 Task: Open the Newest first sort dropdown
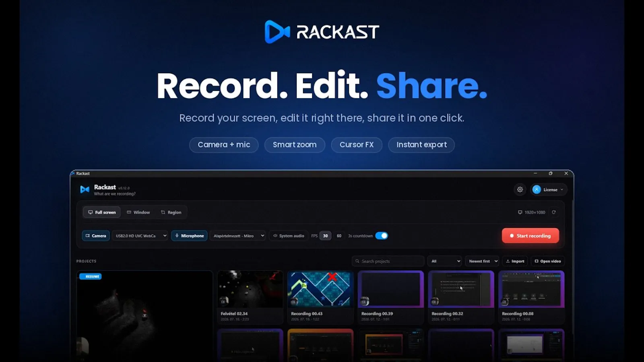point(482,261)
